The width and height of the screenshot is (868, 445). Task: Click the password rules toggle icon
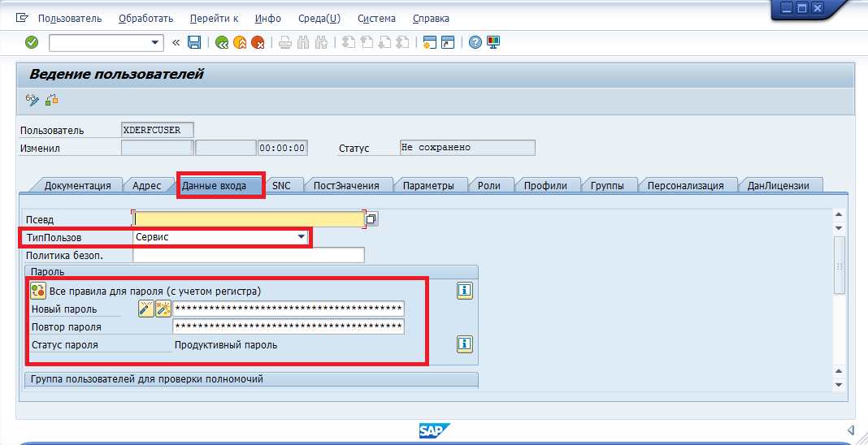coord(38,290)
